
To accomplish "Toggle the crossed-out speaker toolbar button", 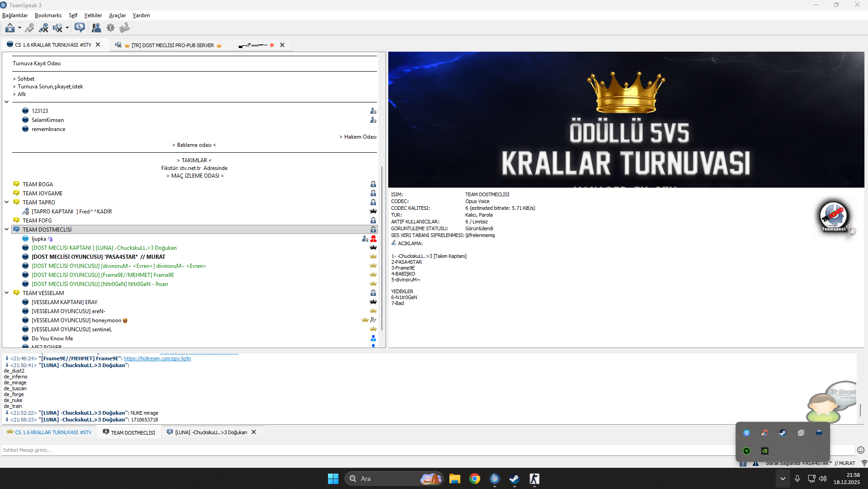I will pyautogui.click(x=58, y=28).
